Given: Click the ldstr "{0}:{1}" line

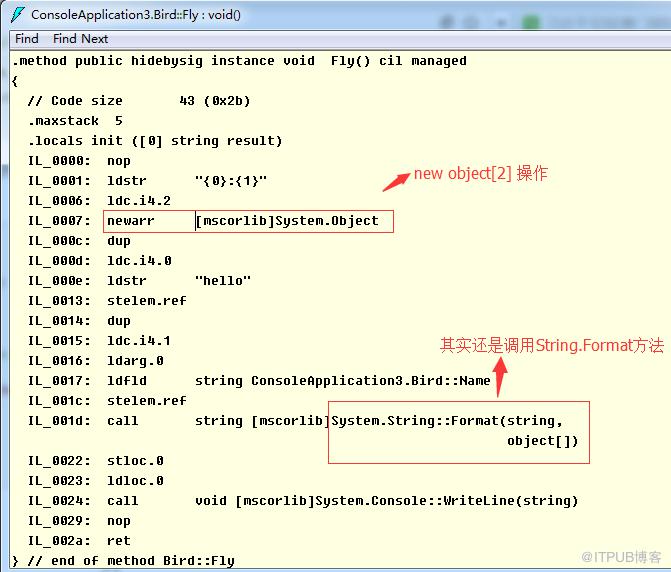Looking at the screenshot, I should (x=148, y=181).
